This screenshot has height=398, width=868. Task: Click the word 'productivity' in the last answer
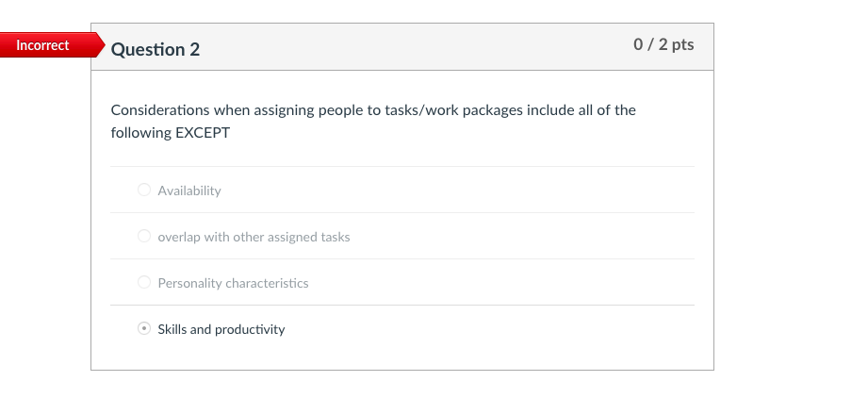click(x=250, y=329)
